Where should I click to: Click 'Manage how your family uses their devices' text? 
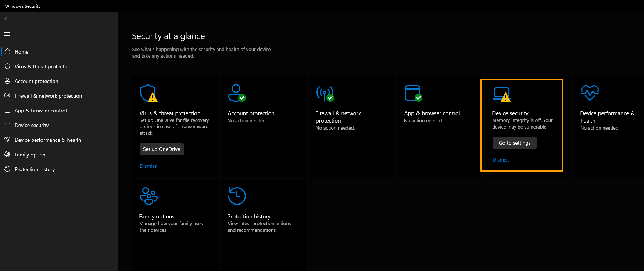point(171,227)
